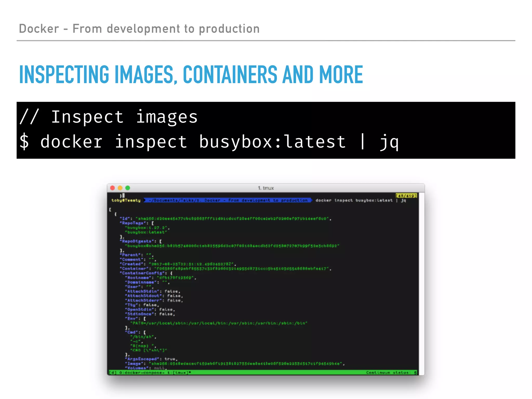This screenshot has height=399, width=532.
Task: Click the '1. tmux' window title
Action: click(266, 188)
